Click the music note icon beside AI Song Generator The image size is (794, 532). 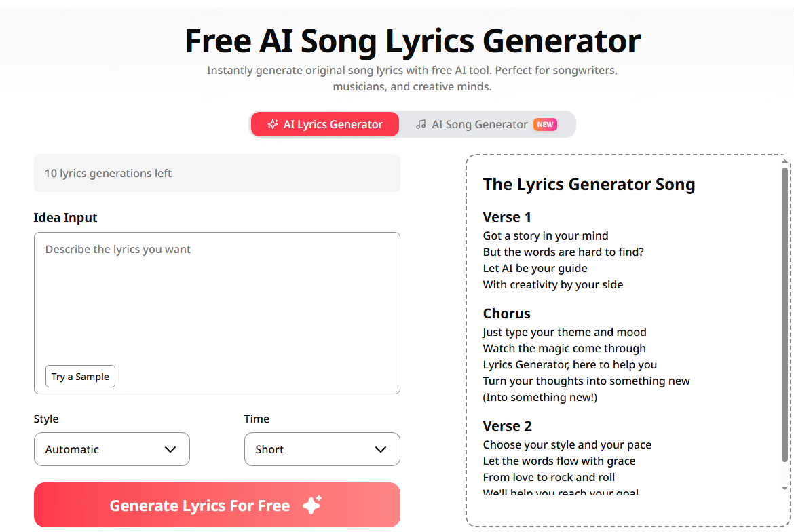[421, 124]
